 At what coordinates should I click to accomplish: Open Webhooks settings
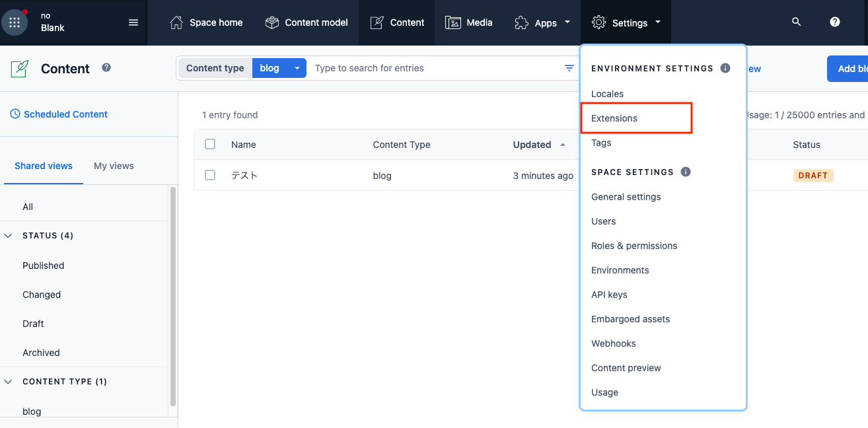coord(614,343)
